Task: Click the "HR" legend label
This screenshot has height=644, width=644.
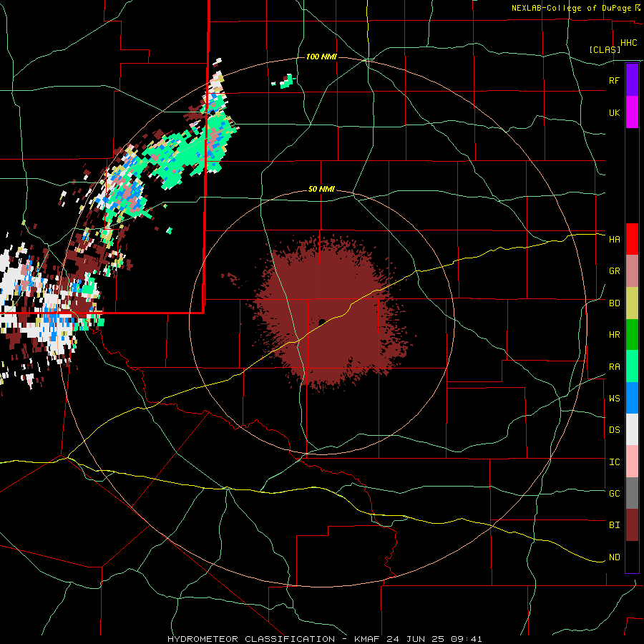Action: [x=614, y=335]
